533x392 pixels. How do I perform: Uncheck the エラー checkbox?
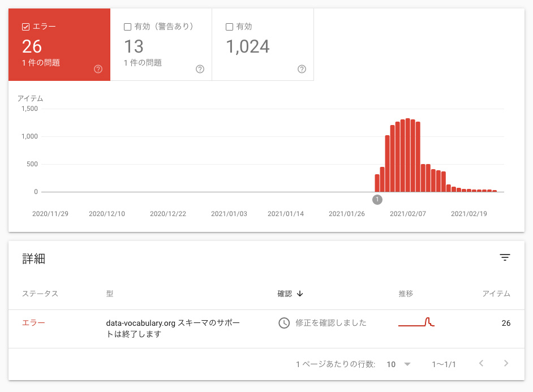pyautogui.click(x=25, y=27)
